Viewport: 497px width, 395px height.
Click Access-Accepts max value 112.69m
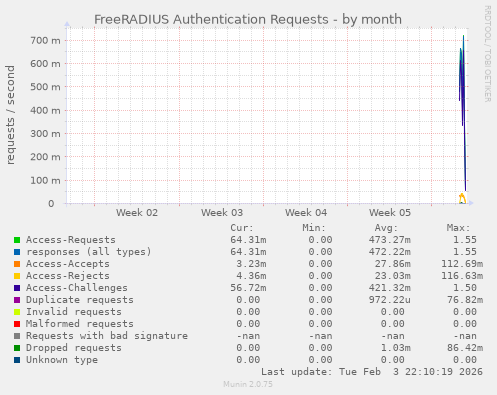(x=462, y=264)
